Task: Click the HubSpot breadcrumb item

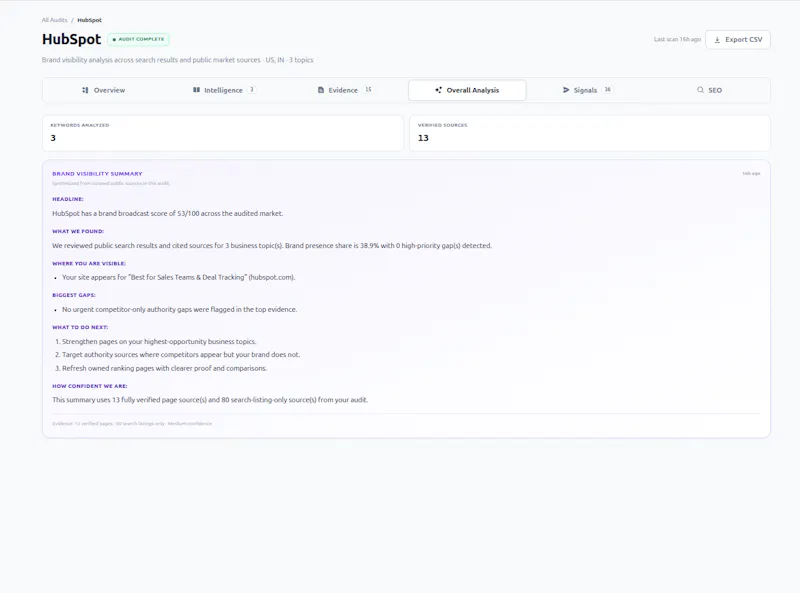Action: tap(89, 20)
